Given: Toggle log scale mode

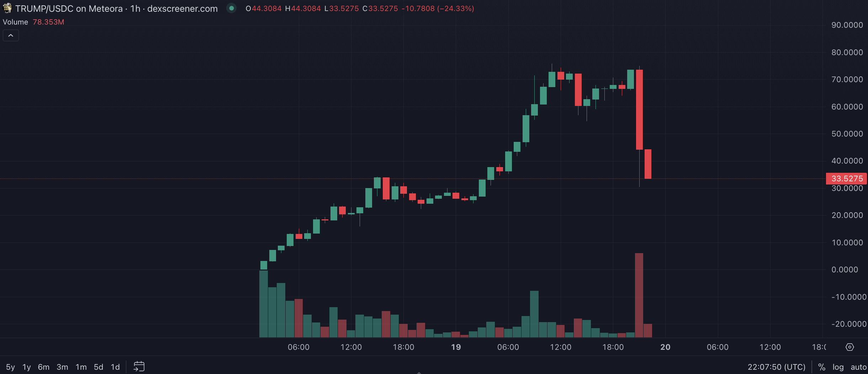Looking at the screenshot, I should coord(838,367).
